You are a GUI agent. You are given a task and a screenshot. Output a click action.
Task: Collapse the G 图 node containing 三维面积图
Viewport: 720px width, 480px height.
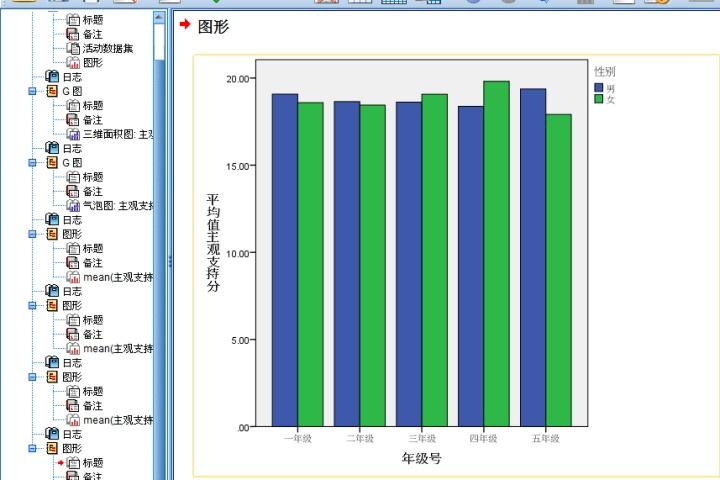[32, 91]
